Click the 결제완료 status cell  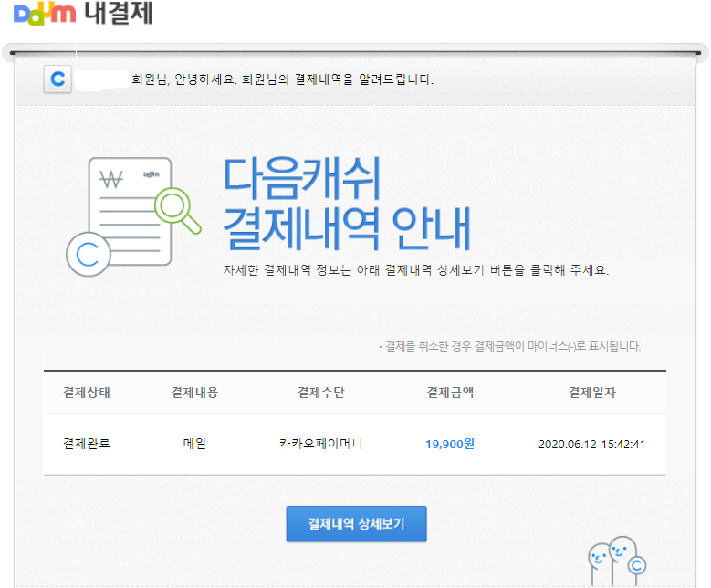pos(87,443)
